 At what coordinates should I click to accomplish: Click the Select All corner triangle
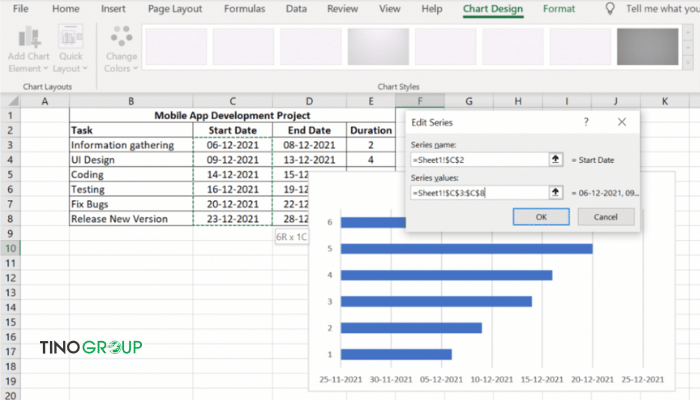click(13, 101)
